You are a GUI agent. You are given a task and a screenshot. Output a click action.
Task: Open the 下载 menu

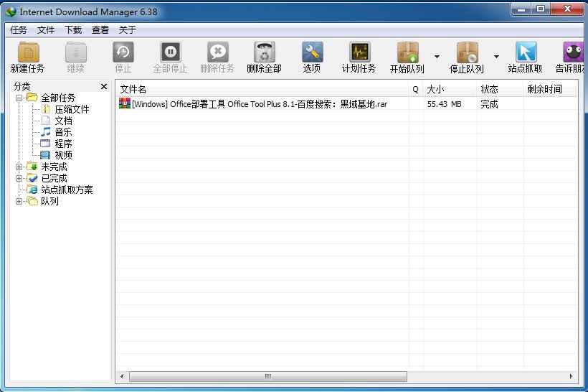73,30
